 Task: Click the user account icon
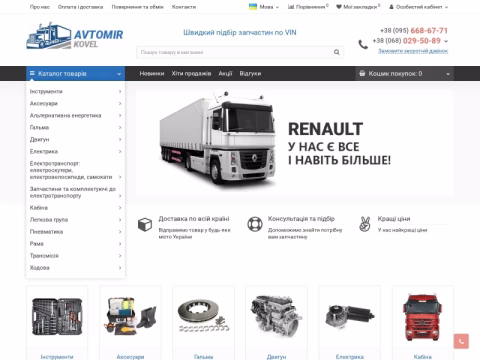391,7
